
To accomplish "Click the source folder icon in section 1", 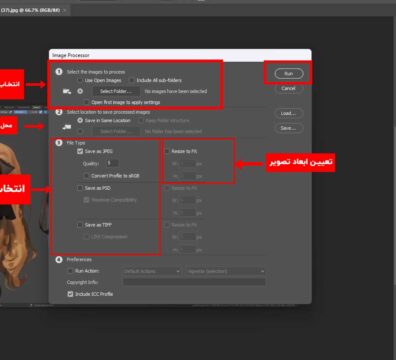I will (x=67, y=91).
